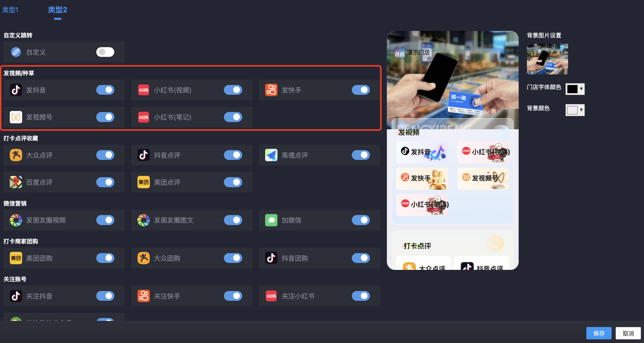Click the Kuaishou icon next to 发快手
644x343 pixels.
click(x=271, y=90)
